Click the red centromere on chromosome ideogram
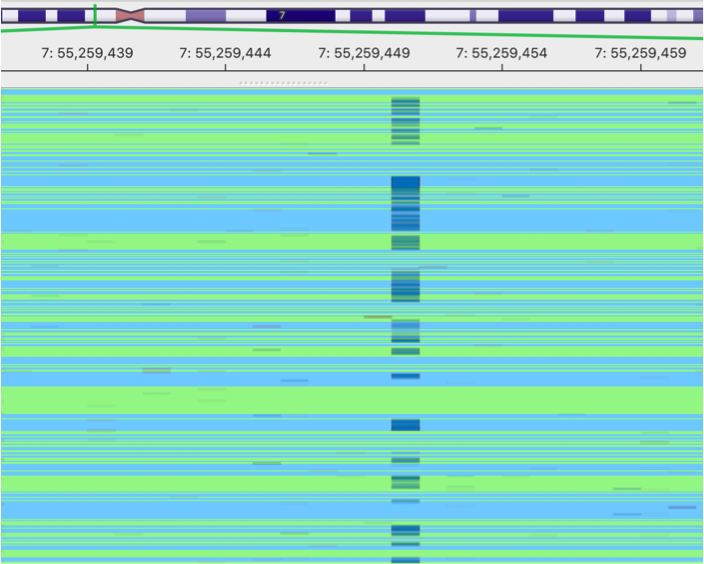This screenshot has height=564, width=704. (130, 16)
